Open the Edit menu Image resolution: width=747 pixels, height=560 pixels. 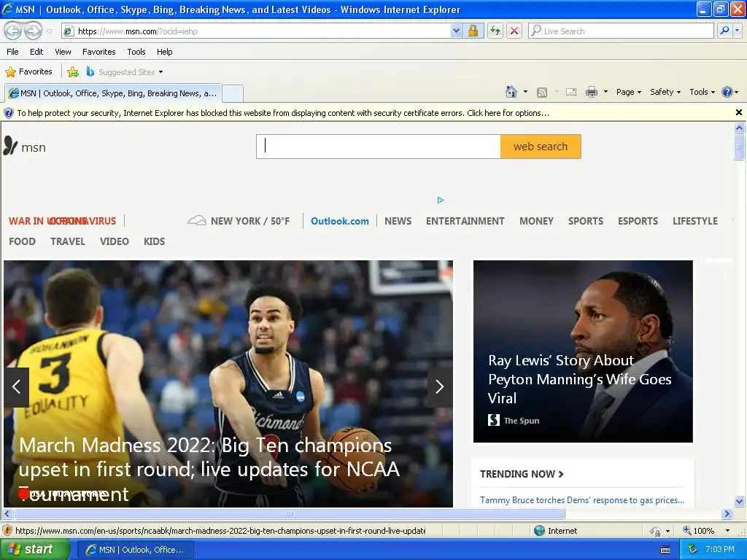pos(36,52)
